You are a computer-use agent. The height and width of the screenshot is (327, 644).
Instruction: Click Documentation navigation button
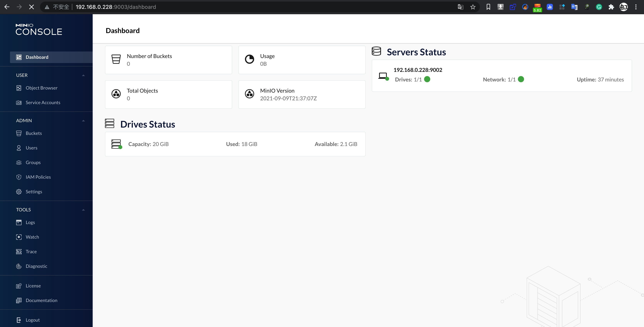(x=41, y=300)
